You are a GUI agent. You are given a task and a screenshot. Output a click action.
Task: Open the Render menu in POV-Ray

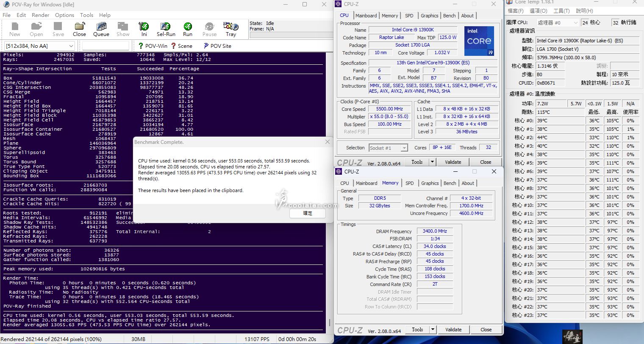tap(41, 15)
